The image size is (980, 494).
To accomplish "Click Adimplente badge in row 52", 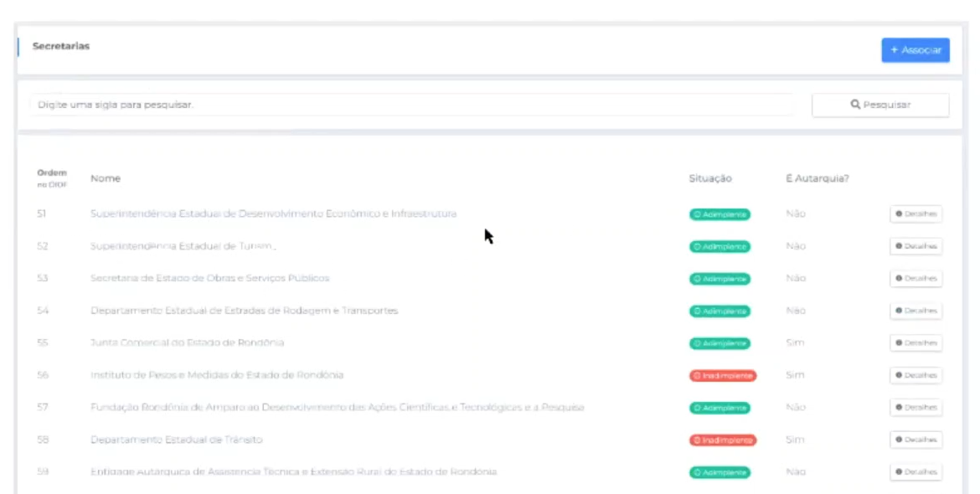I will 720,247.
